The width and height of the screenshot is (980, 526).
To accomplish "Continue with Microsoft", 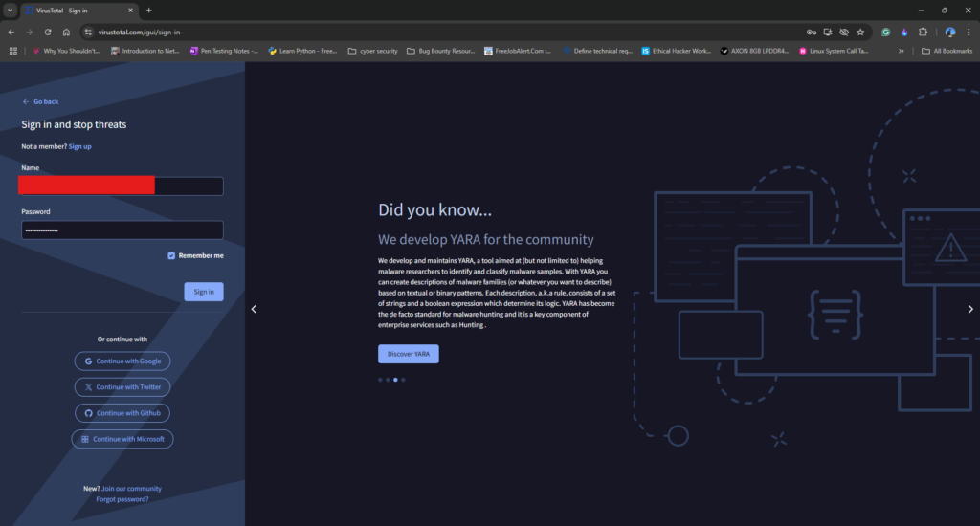I will 122,439.
